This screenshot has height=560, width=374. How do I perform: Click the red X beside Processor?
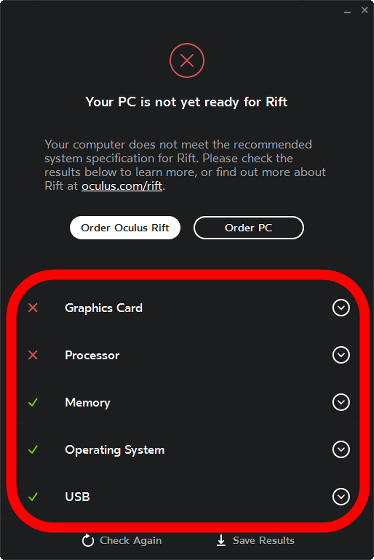pyautogui.click(x=33, y=355)
